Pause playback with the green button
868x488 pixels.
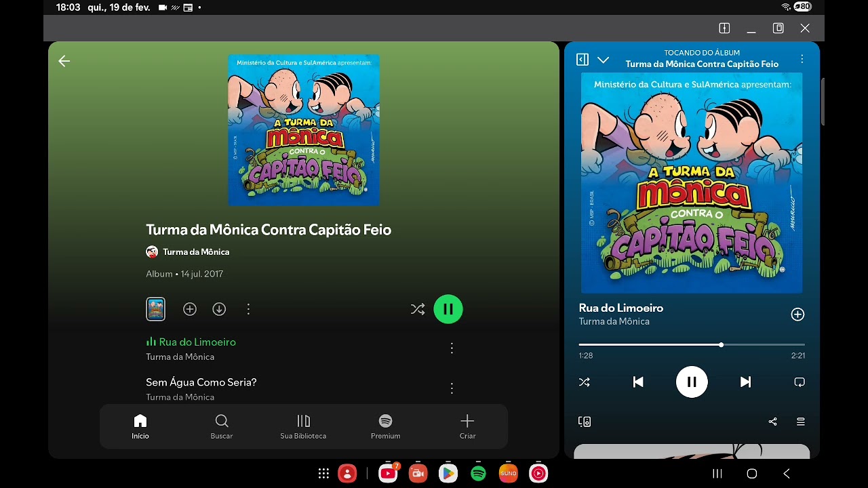[448, 309]
